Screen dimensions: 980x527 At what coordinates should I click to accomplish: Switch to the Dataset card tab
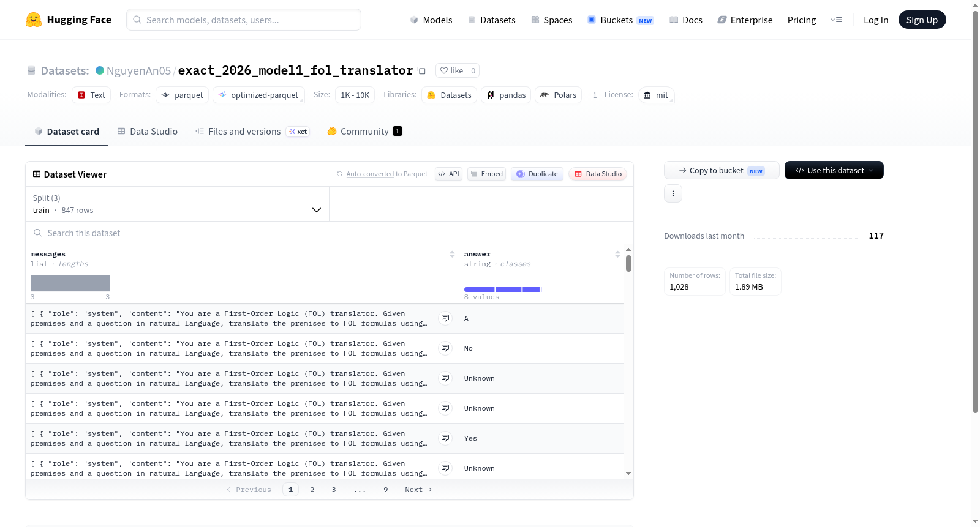(66, 131)
